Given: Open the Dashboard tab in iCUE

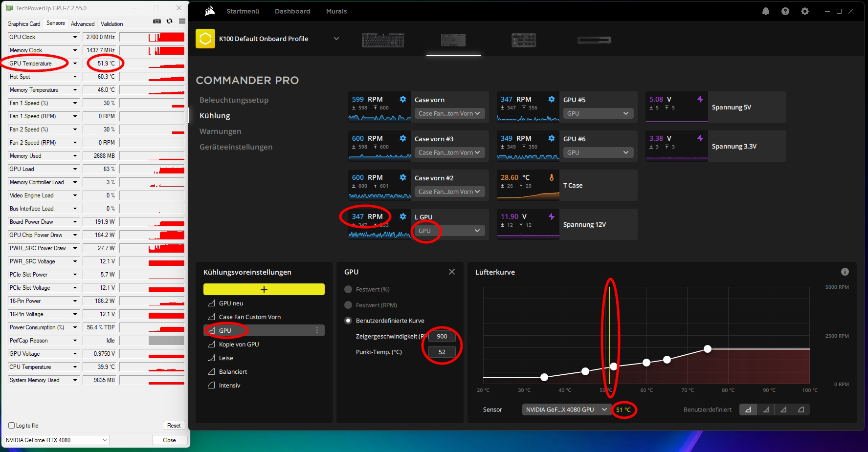Looking at the screenshot, I should coord(292,11).
